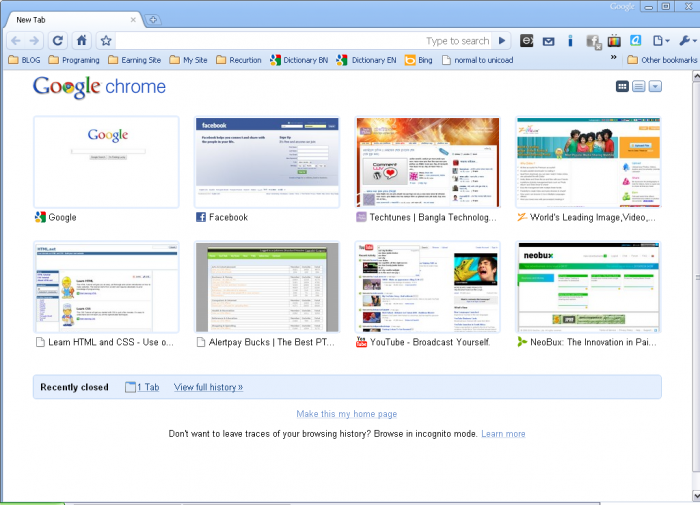Open the wrench settings menu
Image resolution: width=700 pixels, height=505 pixels.
pos(688,41)
